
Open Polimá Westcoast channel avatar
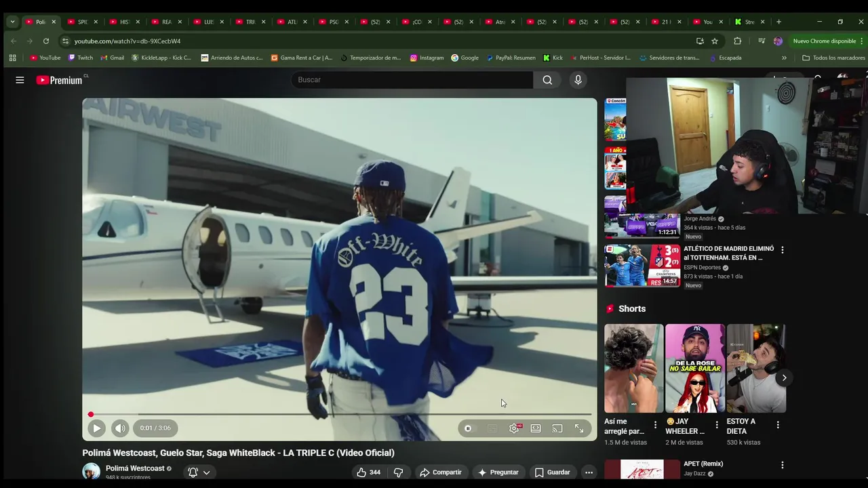(x=91, y=472)
